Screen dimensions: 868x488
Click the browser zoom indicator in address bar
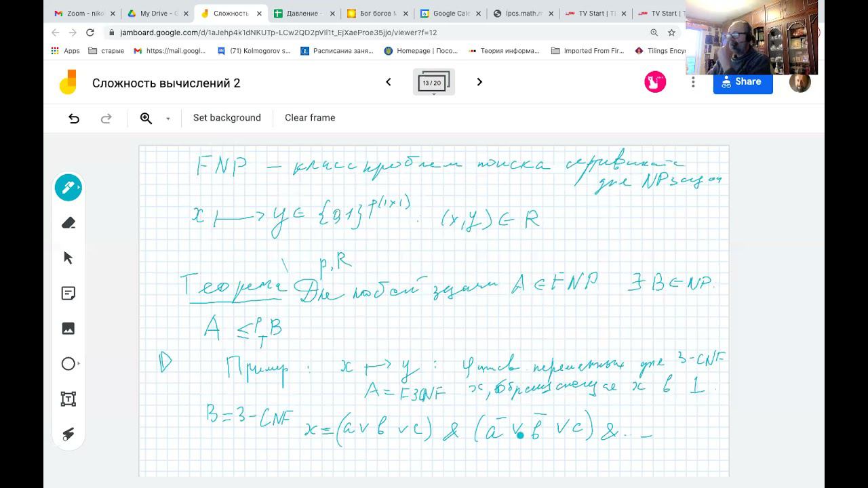point(654,33)
